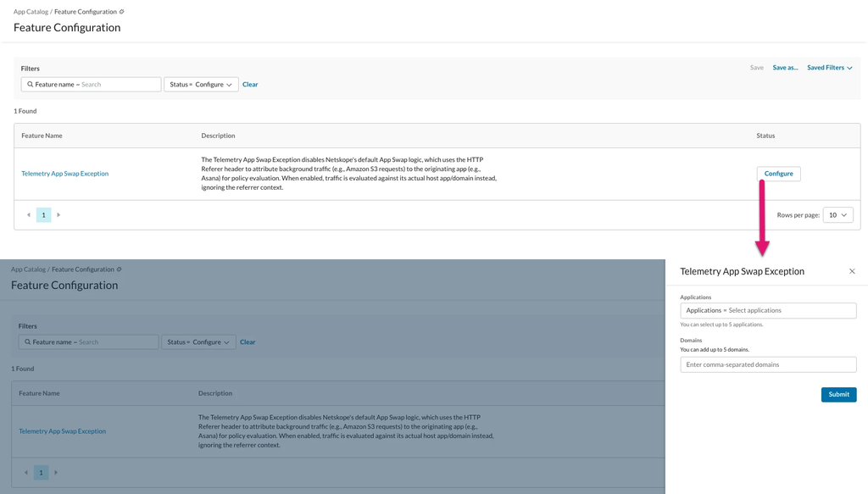The height and width of the screenshot is (494, 868).
Task: Click the Configure button for Telemetry App Swap Exception
Action: 778,174
